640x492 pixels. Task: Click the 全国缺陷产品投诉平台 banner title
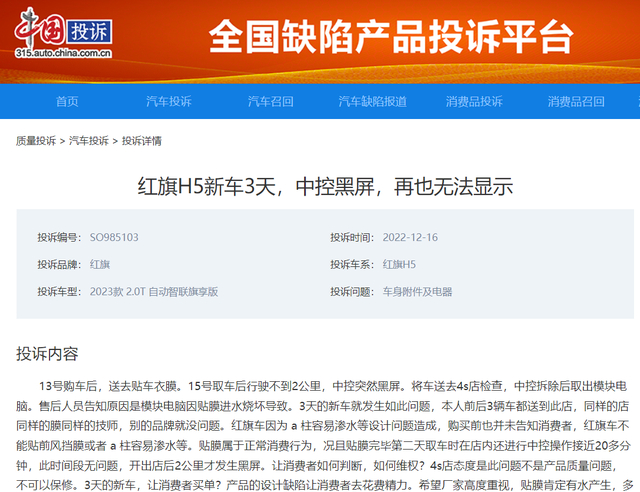391,37
